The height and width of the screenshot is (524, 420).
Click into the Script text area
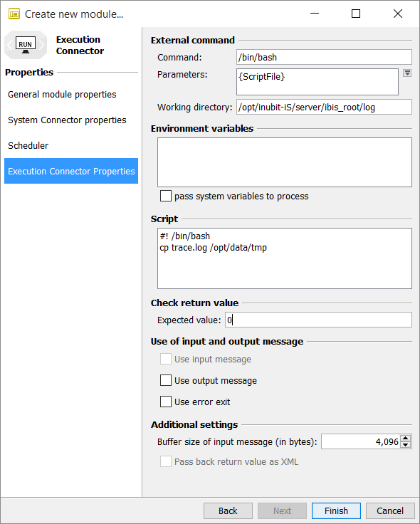(x=285, y=258)
